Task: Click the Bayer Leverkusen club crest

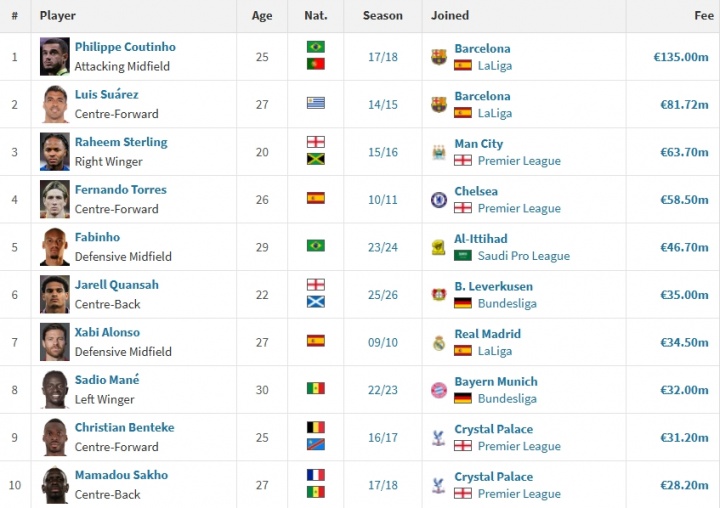Action: point(438,295)
